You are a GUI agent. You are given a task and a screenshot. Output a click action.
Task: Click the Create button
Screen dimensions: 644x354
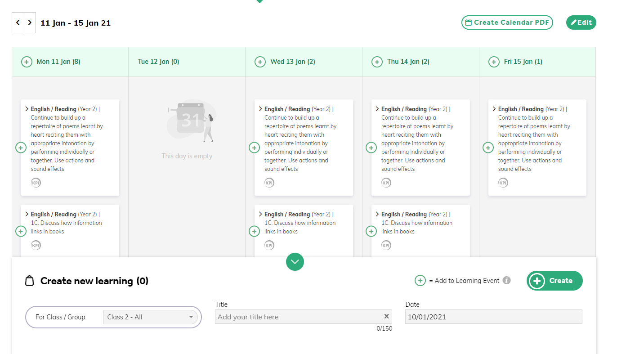[x=555, y=281]
